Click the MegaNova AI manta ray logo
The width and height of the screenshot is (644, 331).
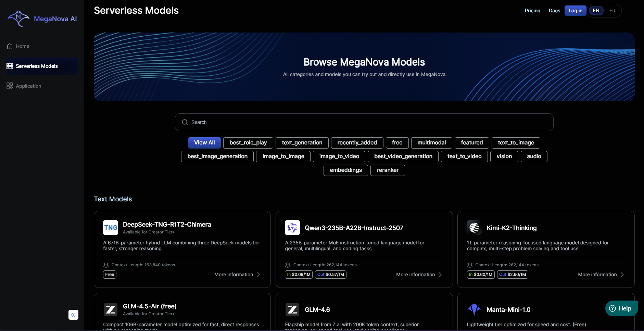click(x=18, y=18)
